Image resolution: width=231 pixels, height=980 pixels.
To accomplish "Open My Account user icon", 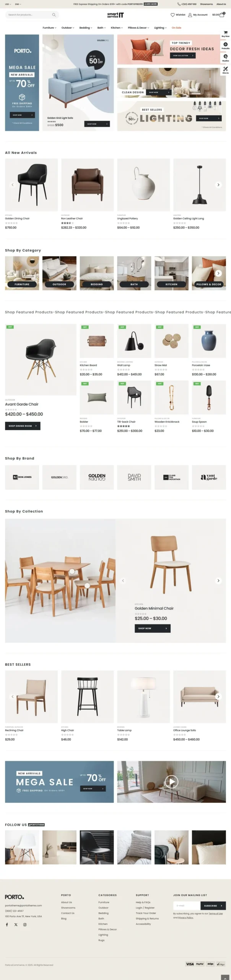I will point(190,15).
